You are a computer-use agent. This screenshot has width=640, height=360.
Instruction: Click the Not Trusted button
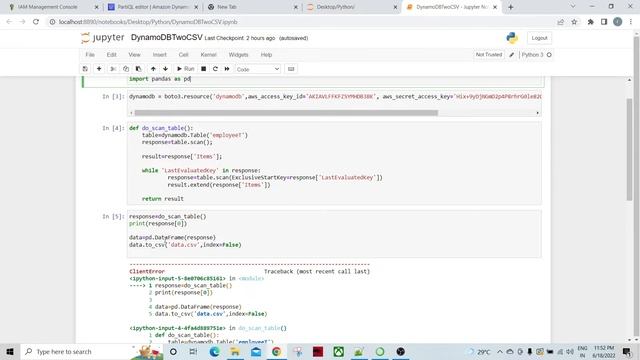[489, 55]
